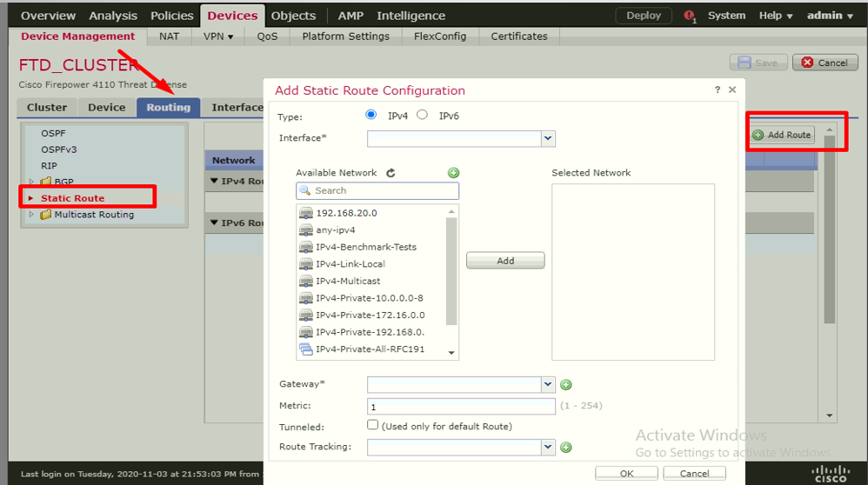Click the Deploy button
The image size is (868, 485).
644,16
